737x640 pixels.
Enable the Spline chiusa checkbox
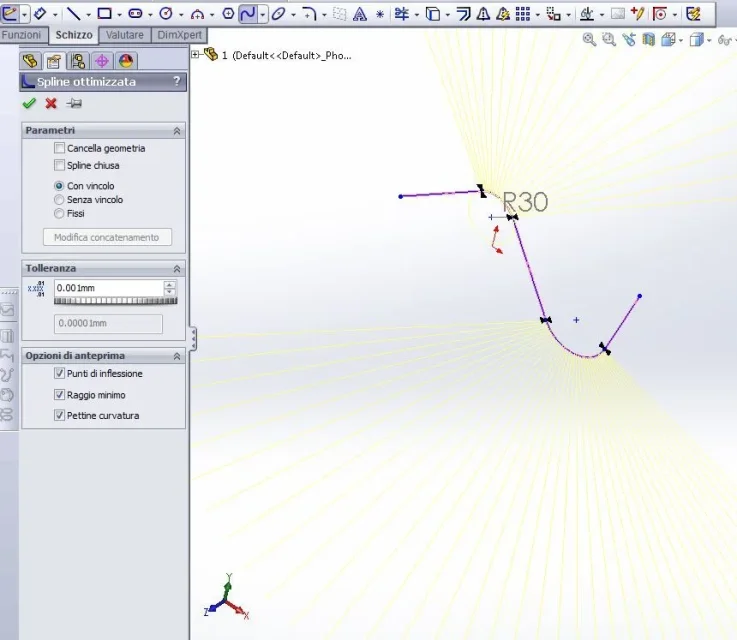pyautogui.click(x=59, y=165)
